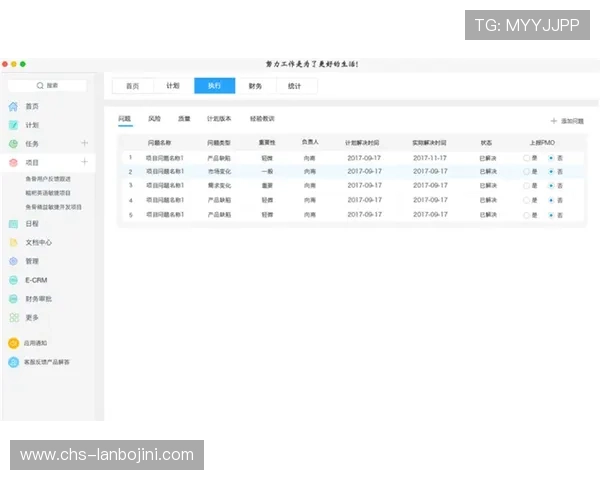Open 客服反馈产品解答 support link
This screenshot has width=600, height=480.
(46, 361)
